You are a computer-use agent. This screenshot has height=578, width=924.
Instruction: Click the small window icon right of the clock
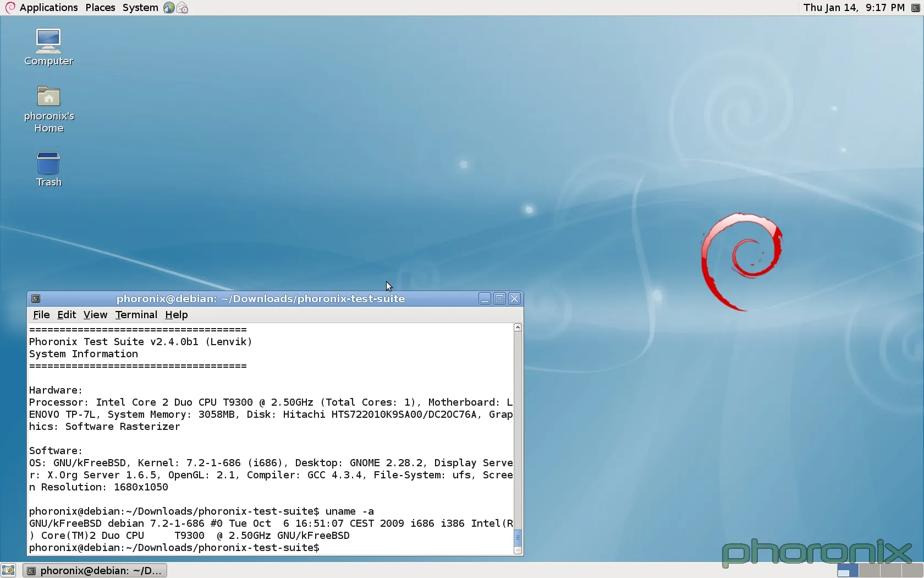916,8
